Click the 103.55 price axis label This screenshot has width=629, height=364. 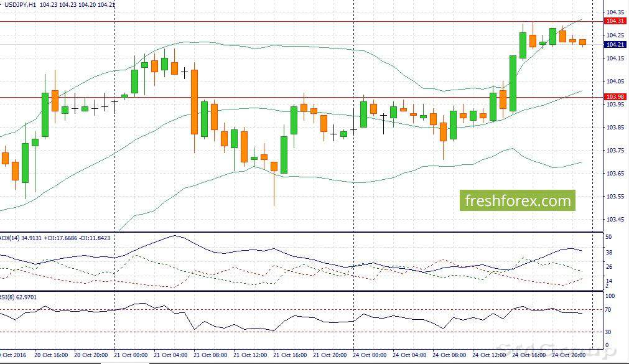(615, 197)
